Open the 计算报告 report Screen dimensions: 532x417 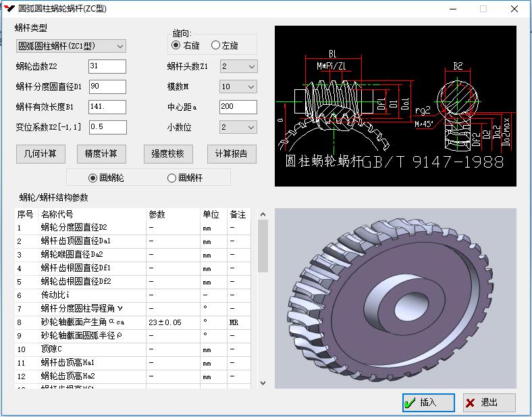click(232, 153)
